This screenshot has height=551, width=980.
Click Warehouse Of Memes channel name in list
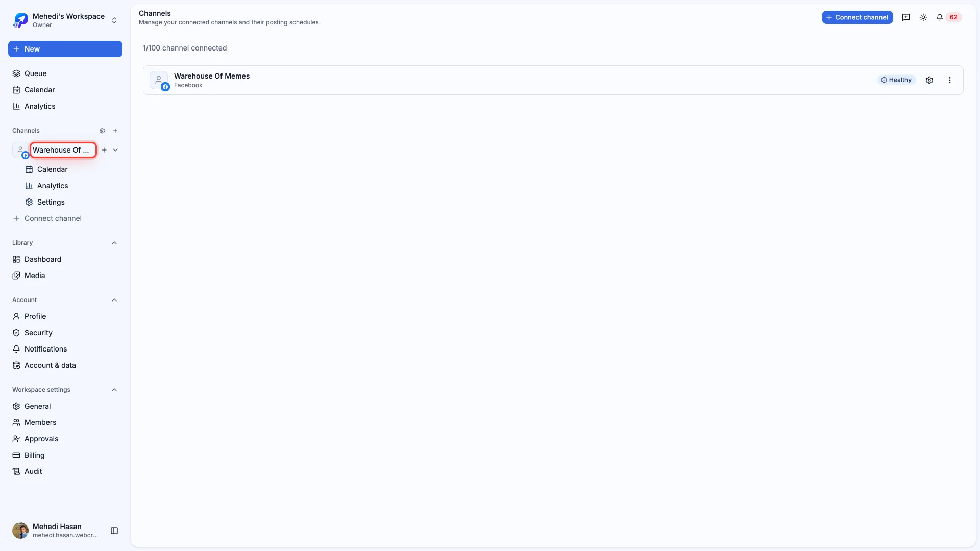[212, 76]
